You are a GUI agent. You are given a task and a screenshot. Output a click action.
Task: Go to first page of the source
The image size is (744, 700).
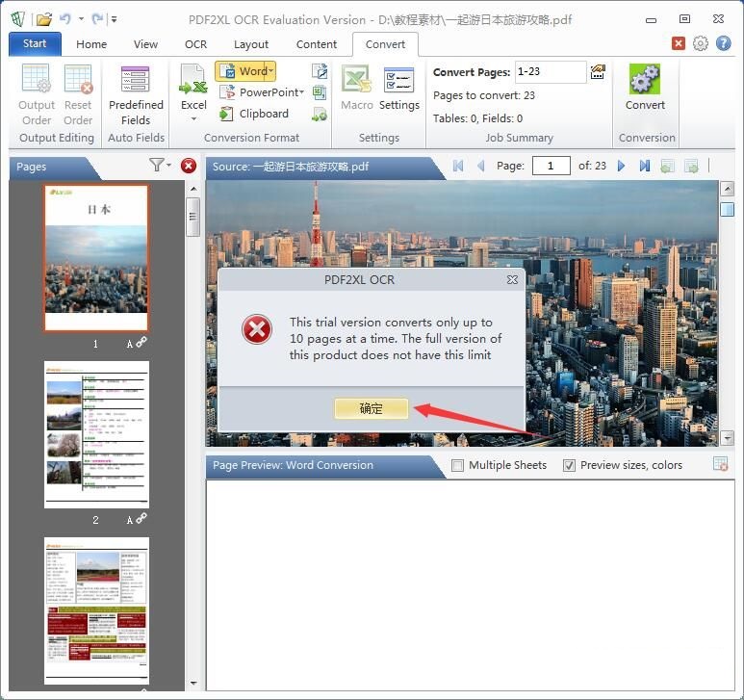point(458,166)
